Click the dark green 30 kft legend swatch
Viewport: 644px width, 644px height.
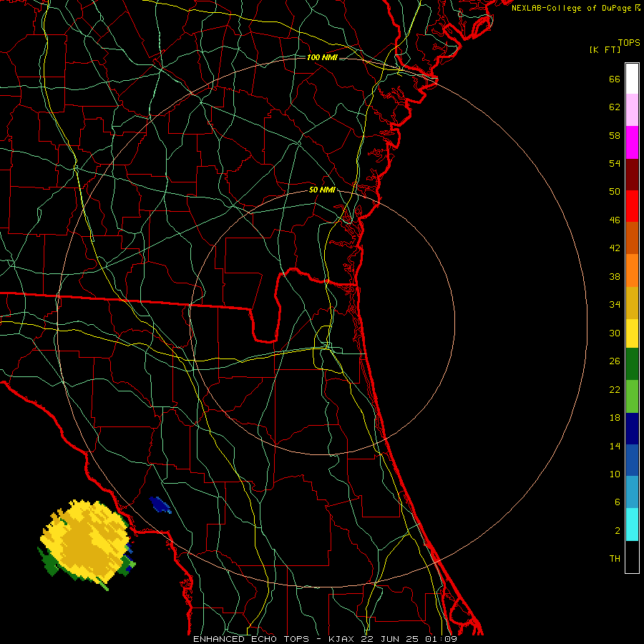[632, 364]
